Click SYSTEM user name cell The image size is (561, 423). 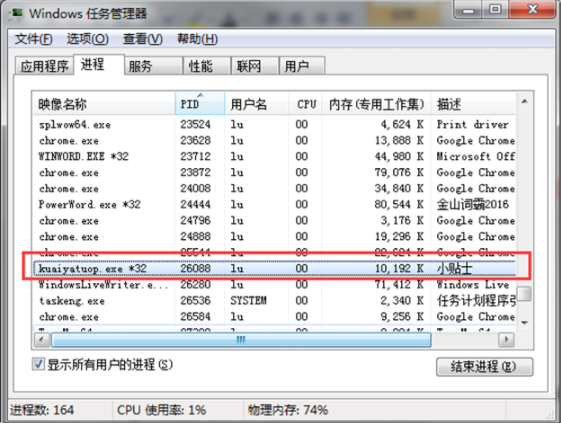tap(248, 301)
